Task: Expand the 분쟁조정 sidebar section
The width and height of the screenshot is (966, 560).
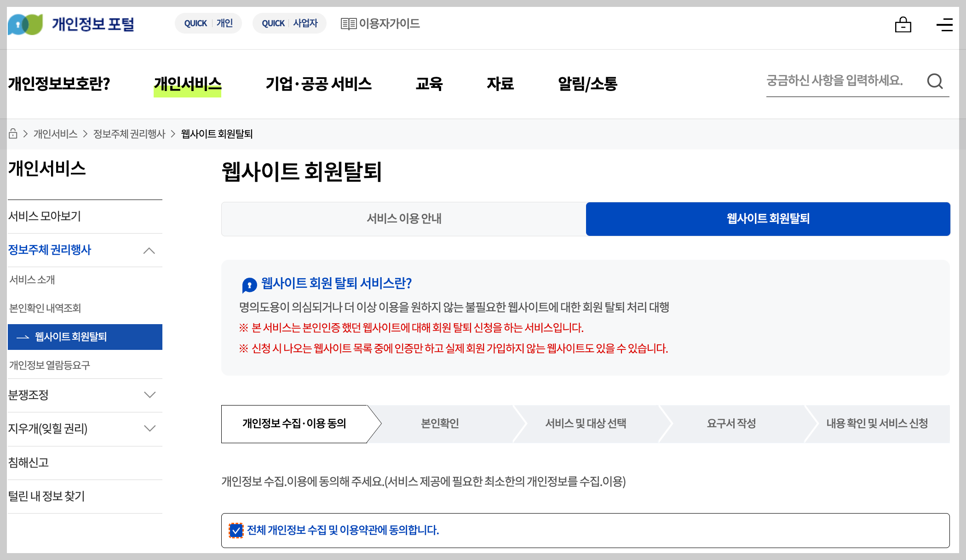Action: pos(149,395)
